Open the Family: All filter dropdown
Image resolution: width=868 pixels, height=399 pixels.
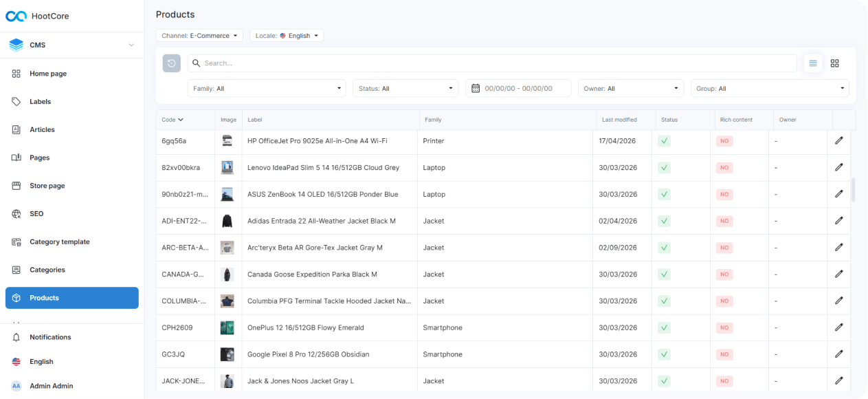pos(267,89)
